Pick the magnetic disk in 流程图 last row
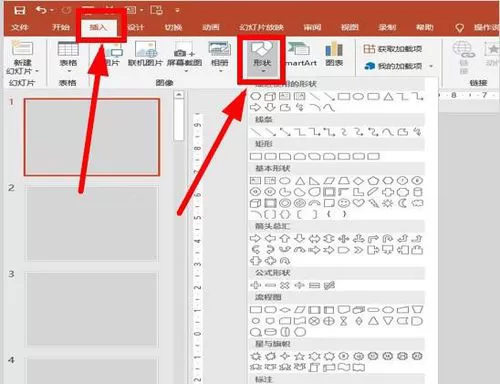The width and height of the screenshot is (500, 384). coord(270,332)
